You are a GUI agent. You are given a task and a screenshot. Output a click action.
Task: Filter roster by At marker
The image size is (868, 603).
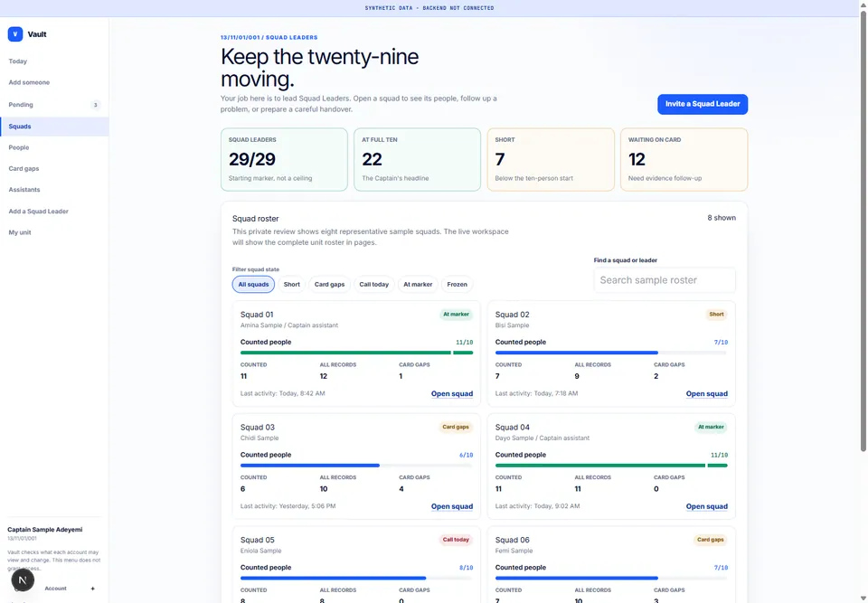[418, 284]
